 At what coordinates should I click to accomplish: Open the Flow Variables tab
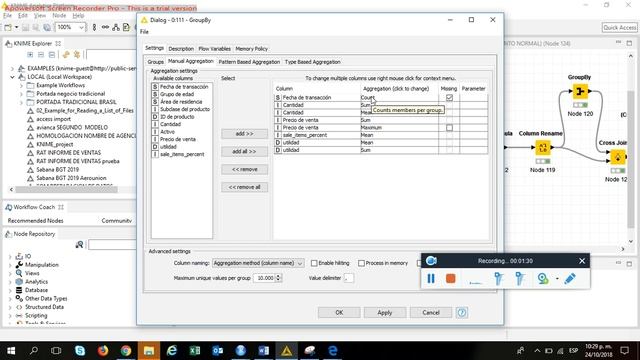(214, 49)
